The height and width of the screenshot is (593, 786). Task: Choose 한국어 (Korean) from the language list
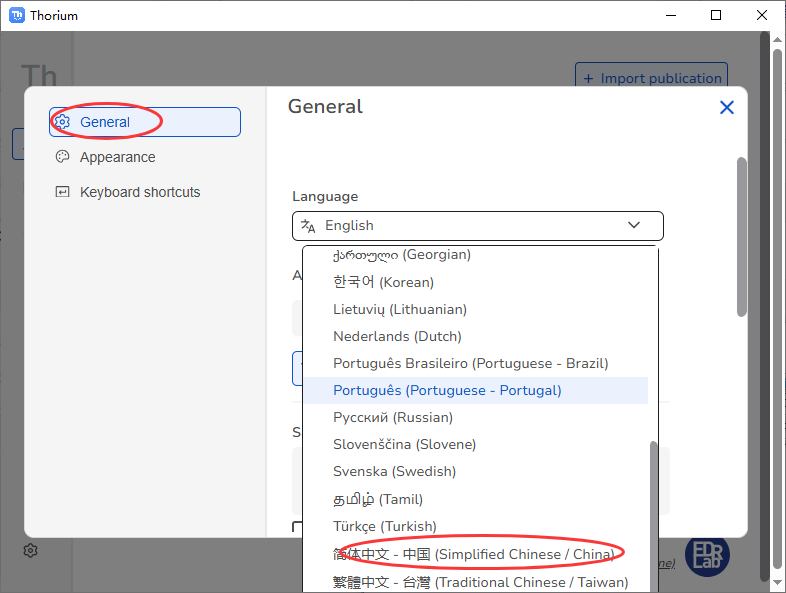pyautogui.click(x=383, y=282)
